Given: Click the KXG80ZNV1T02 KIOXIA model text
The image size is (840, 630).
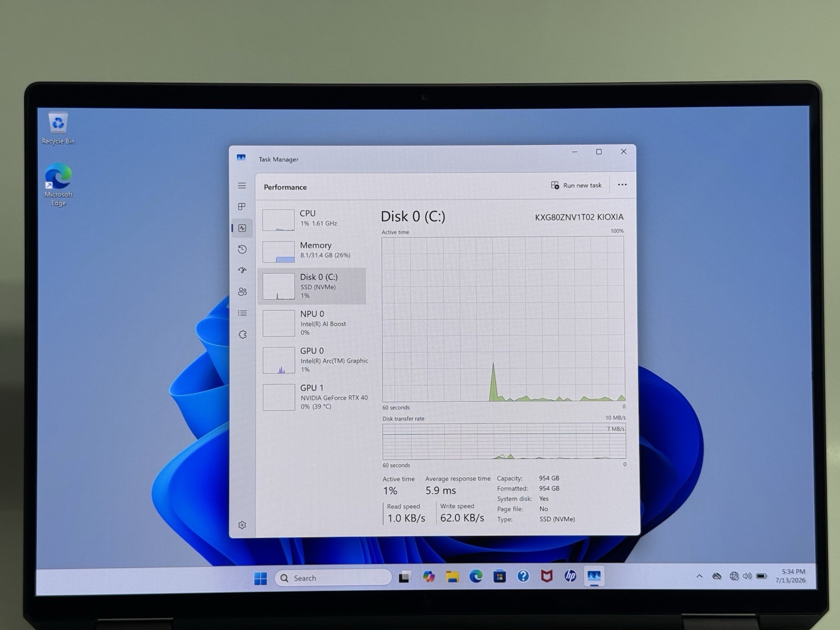Looking at the screenshot, I should (579, 217).
